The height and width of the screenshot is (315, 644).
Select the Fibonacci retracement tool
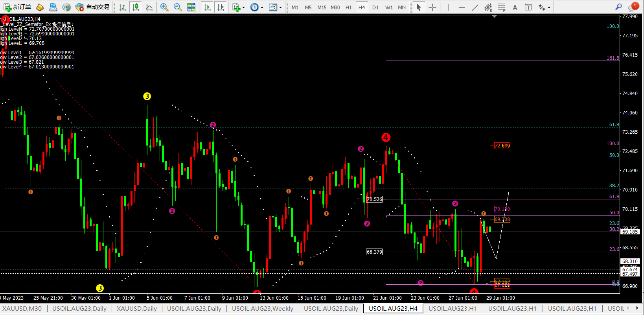coord(502,7)
